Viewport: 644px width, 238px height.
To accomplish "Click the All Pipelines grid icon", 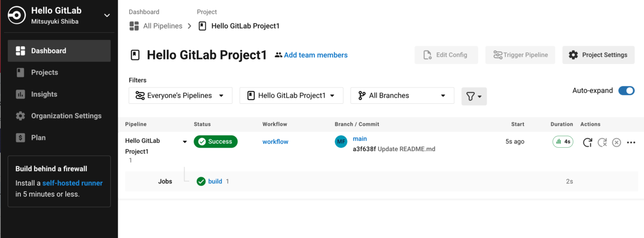I will [134, 26].
